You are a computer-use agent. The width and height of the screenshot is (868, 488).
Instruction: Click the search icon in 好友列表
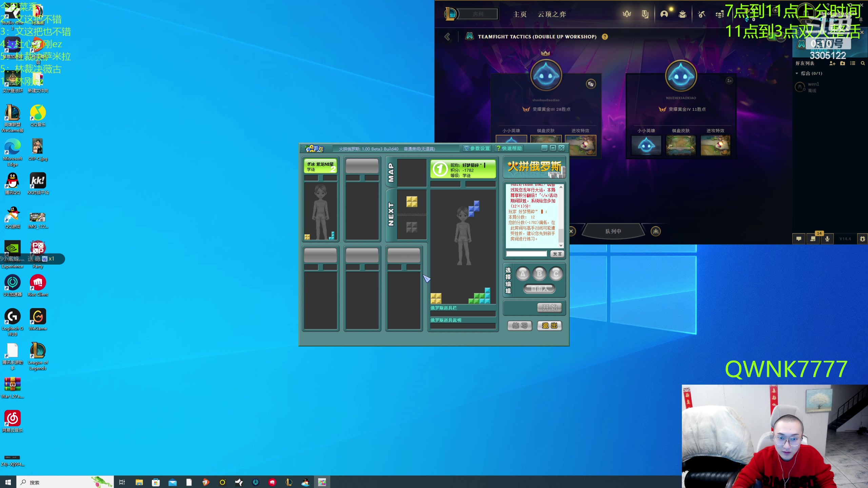point(863,63)
